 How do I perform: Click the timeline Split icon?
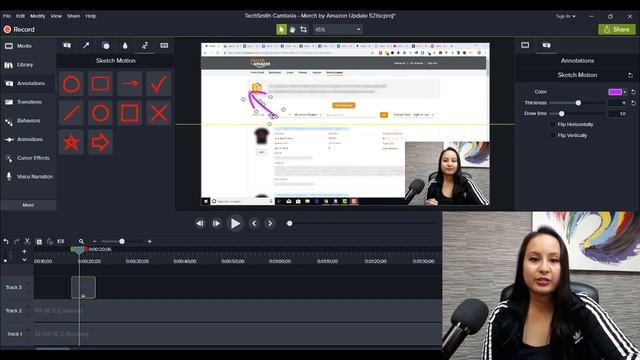[x=61, y=242]
